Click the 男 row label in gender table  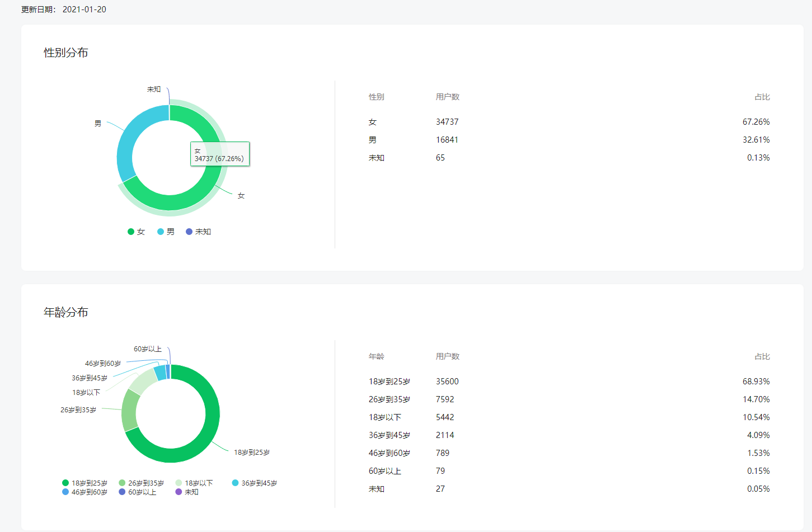(x=373, y=140)
